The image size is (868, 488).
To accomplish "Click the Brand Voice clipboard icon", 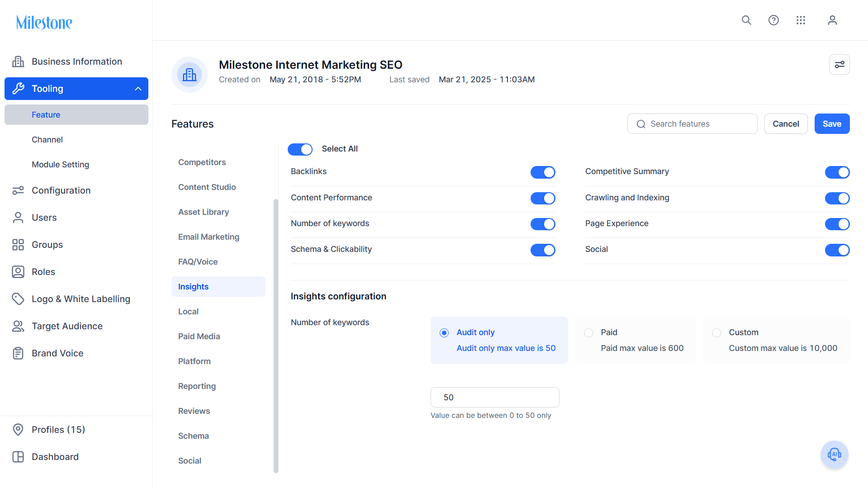I will click(18, 353).
